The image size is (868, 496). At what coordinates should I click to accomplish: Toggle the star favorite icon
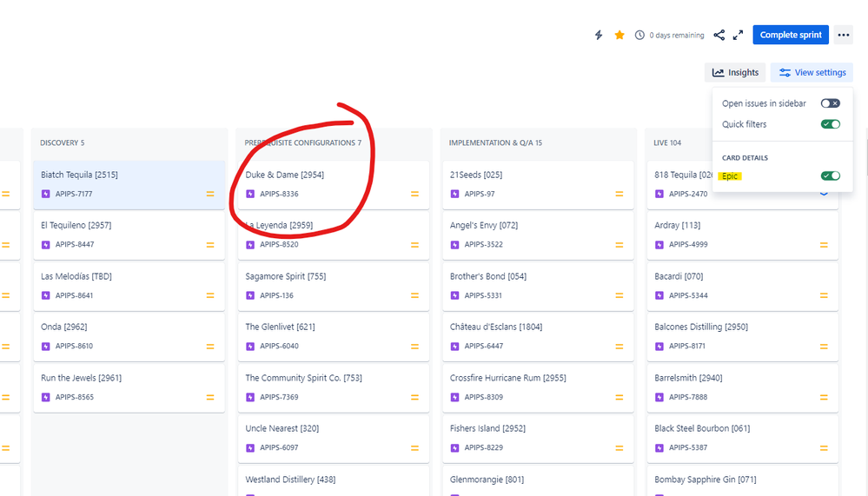[620, 35]
